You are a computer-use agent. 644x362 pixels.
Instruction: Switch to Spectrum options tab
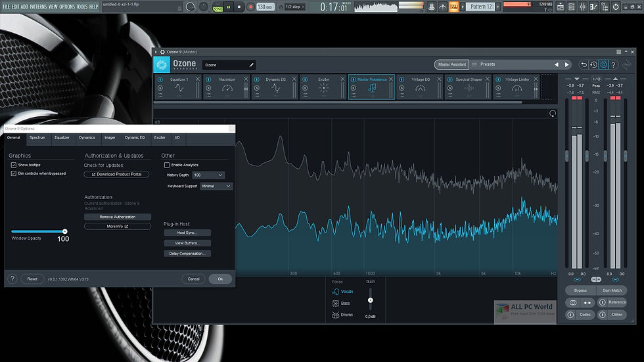click(37, 137)
